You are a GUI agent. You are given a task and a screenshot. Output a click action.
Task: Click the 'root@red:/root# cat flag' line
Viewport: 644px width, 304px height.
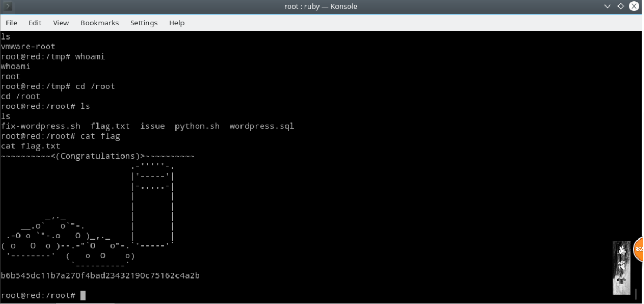[60, 136]
